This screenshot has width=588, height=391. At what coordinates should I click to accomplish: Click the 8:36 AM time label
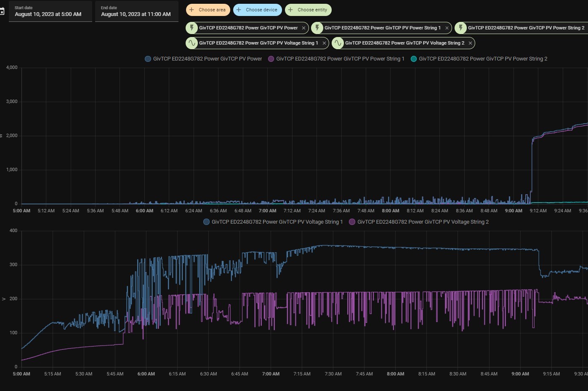point(464,211)
